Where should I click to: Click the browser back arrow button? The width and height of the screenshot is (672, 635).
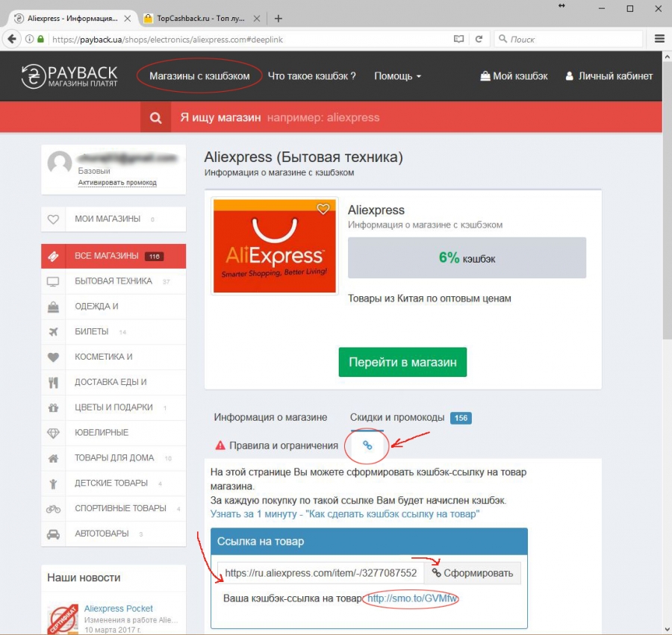[x=12, y=40]
